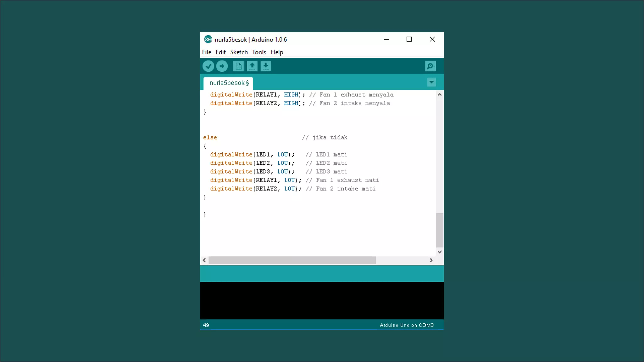Click the horizontal scrollbar right arrow
Screen dimensions: 644x362
click(431, 260)
